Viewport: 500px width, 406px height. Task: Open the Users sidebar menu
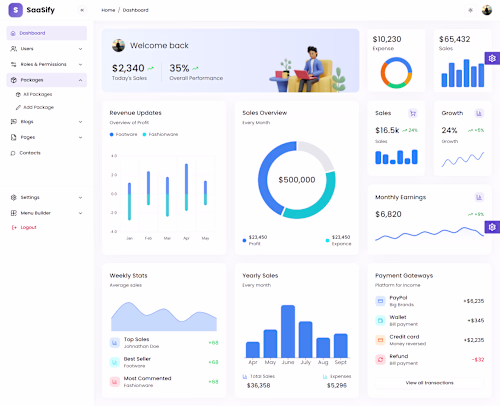(x=47, y=49)
